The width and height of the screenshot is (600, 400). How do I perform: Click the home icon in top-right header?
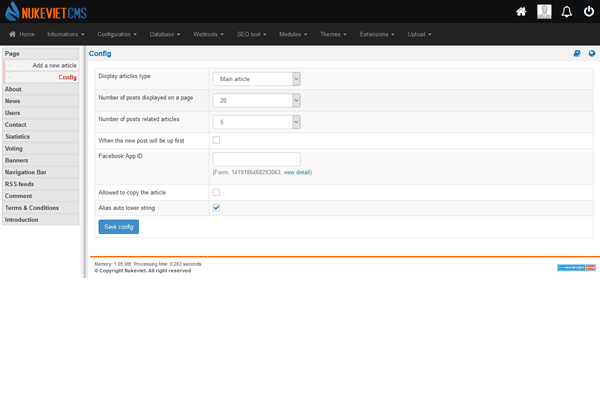coord(521,12)
